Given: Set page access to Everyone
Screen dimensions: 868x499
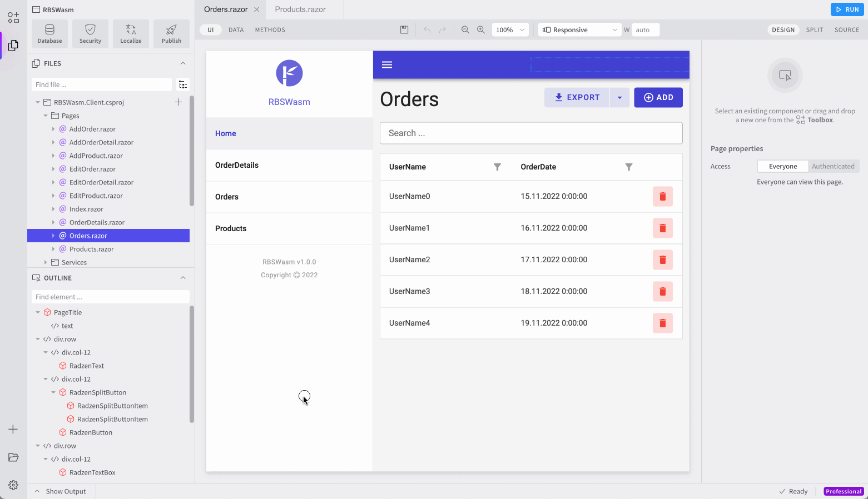Looking at the screenshot, I should 782,166.
